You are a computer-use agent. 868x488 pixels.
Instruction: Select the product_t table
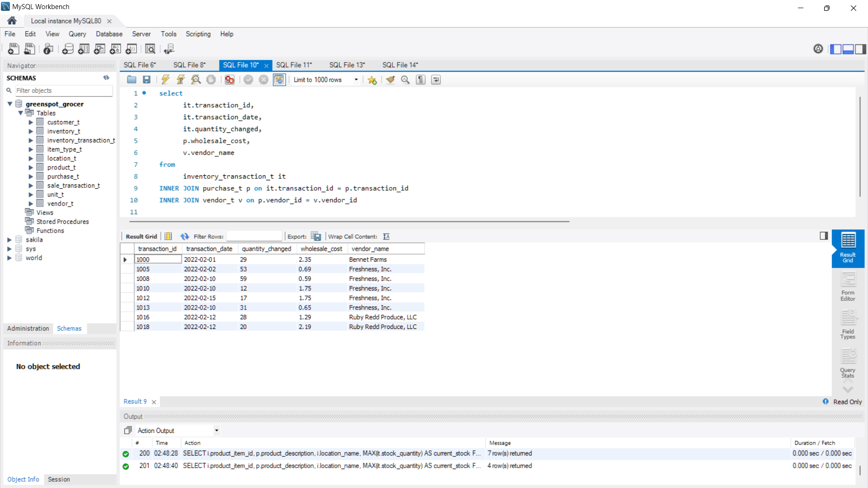(61, 167)
